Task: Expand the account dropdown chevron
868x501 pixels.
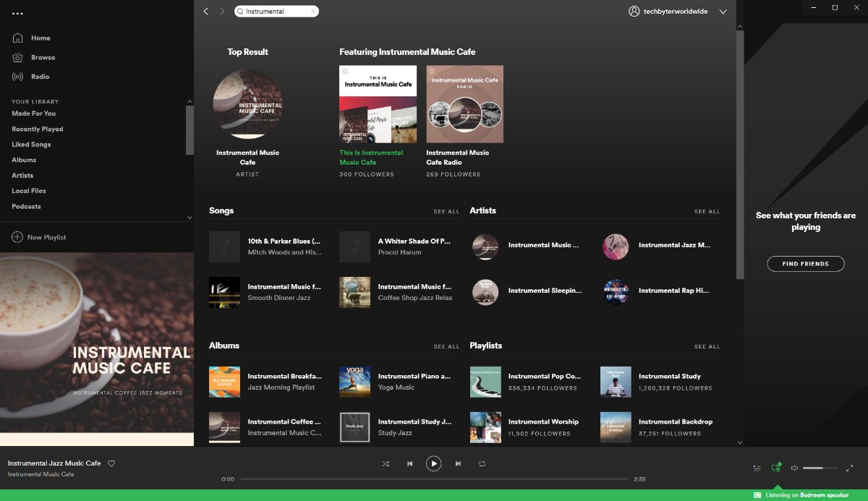Action: (723, 12)
